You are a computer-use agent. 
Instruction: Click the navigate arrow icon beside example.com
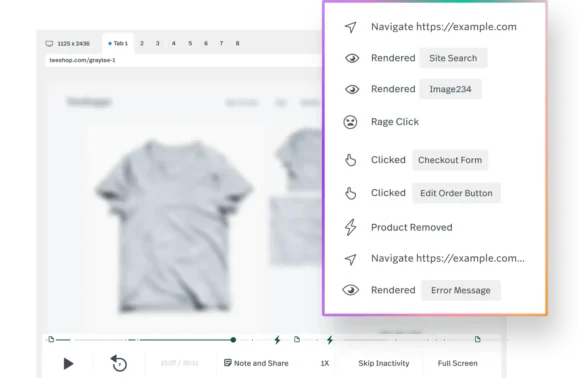point(351,27)
